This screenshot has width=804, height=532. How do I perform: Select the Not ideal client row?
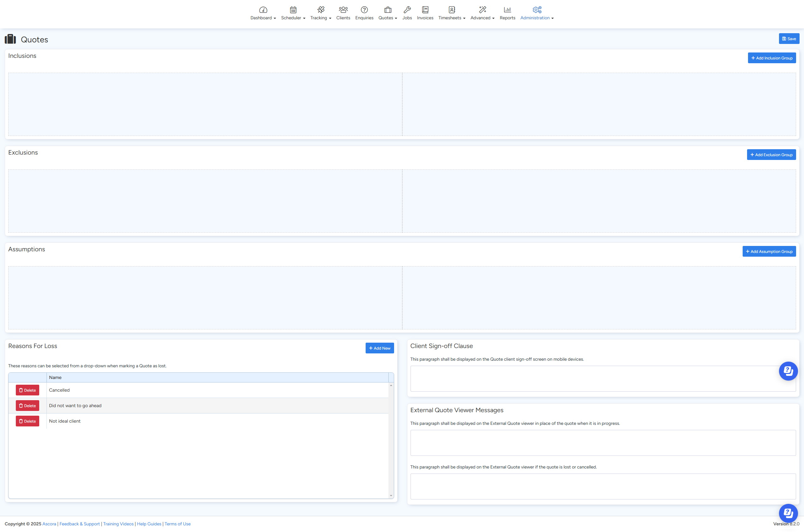pos(217,421)
